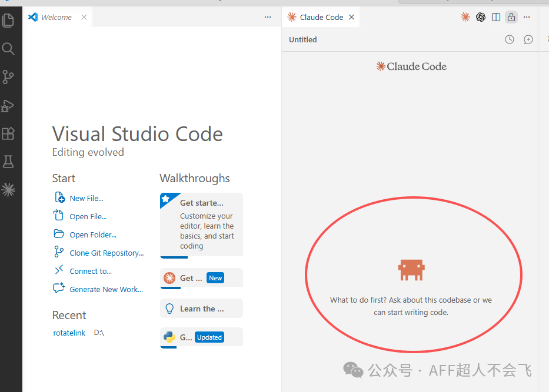This screenshot has width=549, height=392.
Task: Click the Claude spark icon in editor toolbar
Action: coord(465,17)
